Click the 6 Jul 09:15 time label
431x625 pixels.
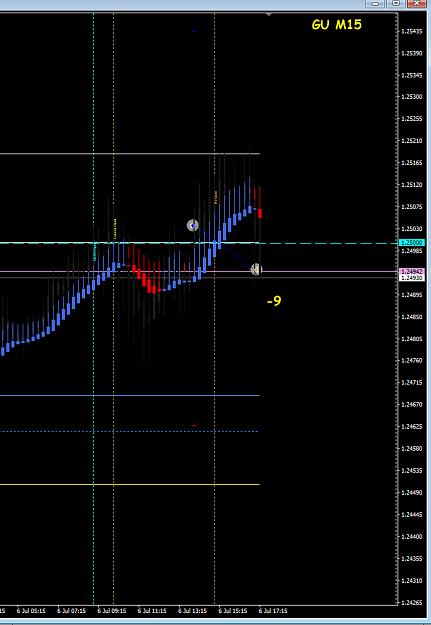point(112,611)
